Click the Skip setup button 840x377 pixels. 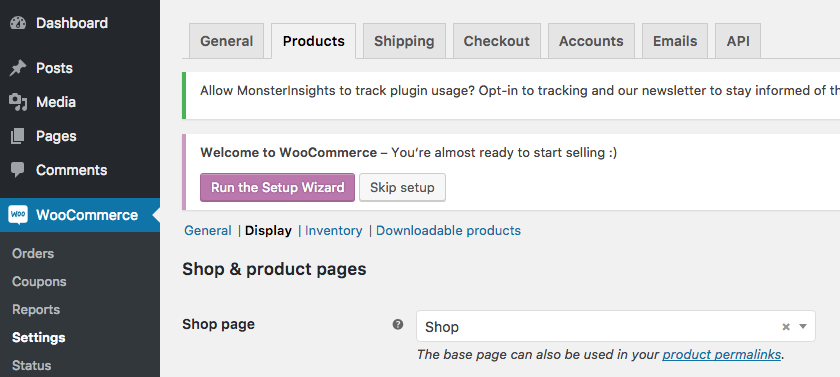click(x=402, y=187)
